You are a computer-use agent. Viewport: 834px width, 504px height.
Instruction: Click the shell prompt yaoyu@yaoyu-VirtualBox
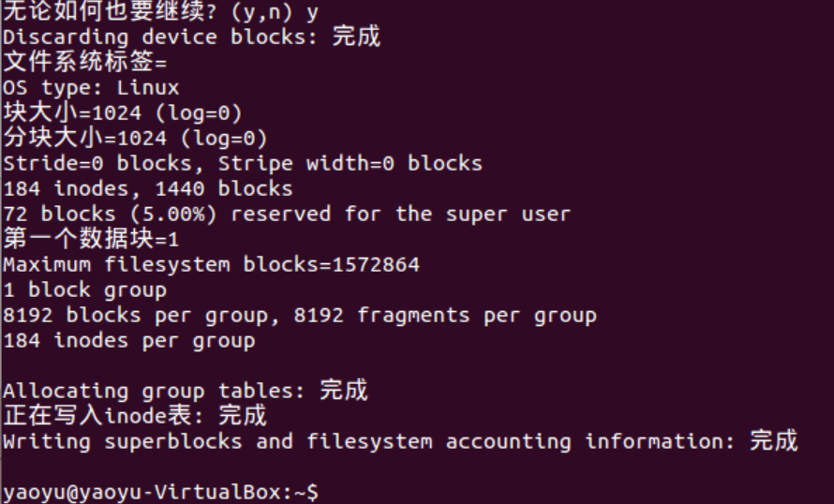(159, 491)
